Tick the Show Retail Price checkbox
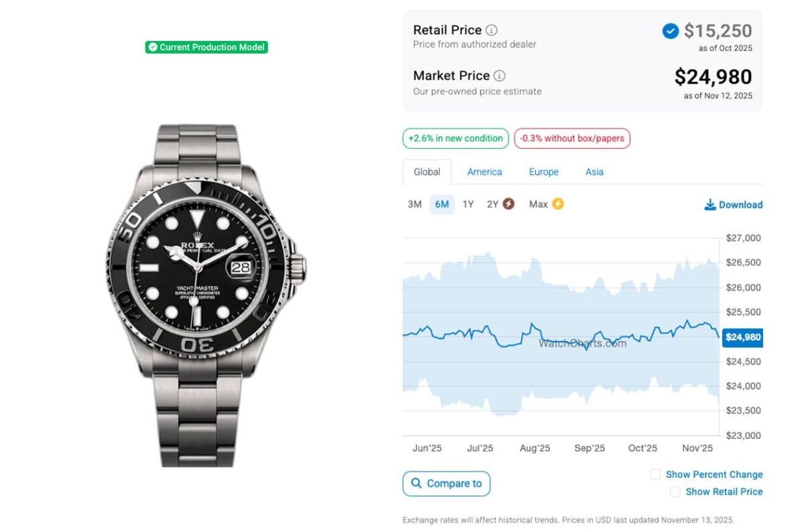 675,492
